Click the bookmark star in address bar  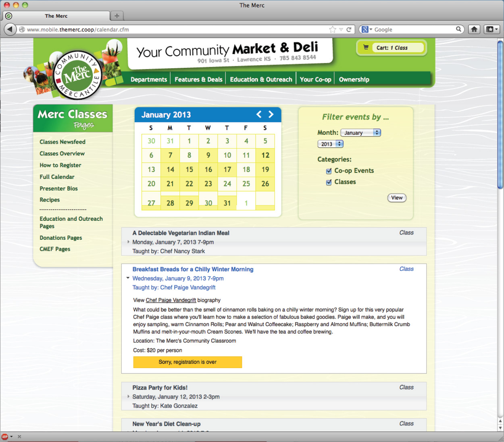pyautogui.click(x=333, y=29)
